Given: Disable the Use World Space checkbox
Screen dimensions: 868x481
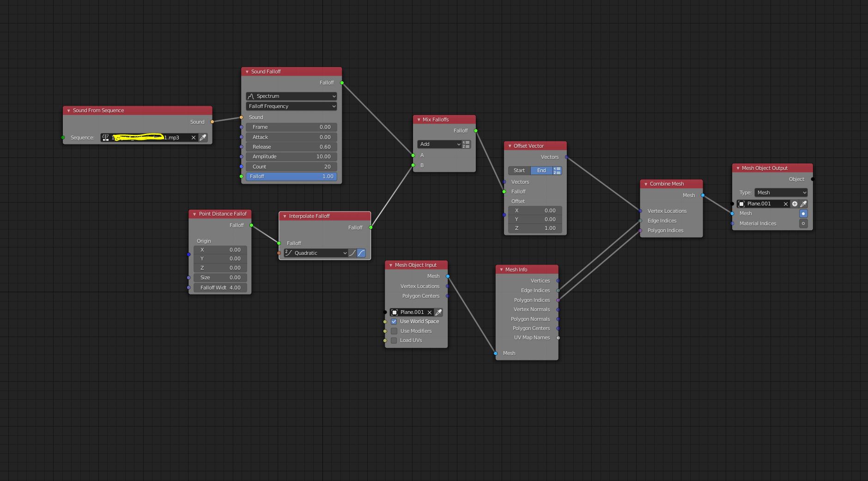Looking at the screenshot, I should [x=394, y=321].
